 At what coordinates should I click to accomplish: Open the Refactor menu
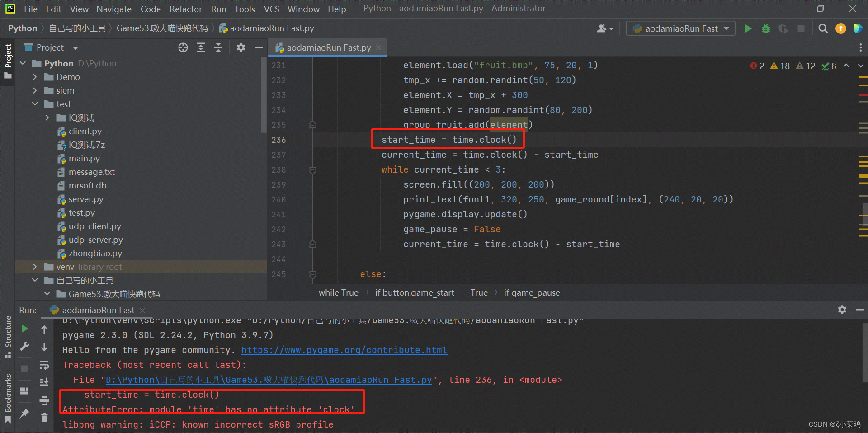(x=185, y=9)
